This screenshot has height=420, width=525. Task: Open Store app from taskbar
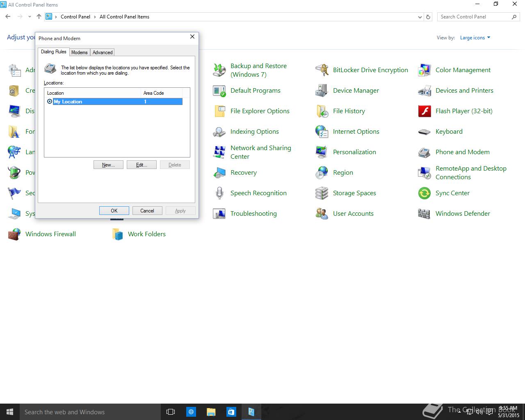[x=231, y=412]
